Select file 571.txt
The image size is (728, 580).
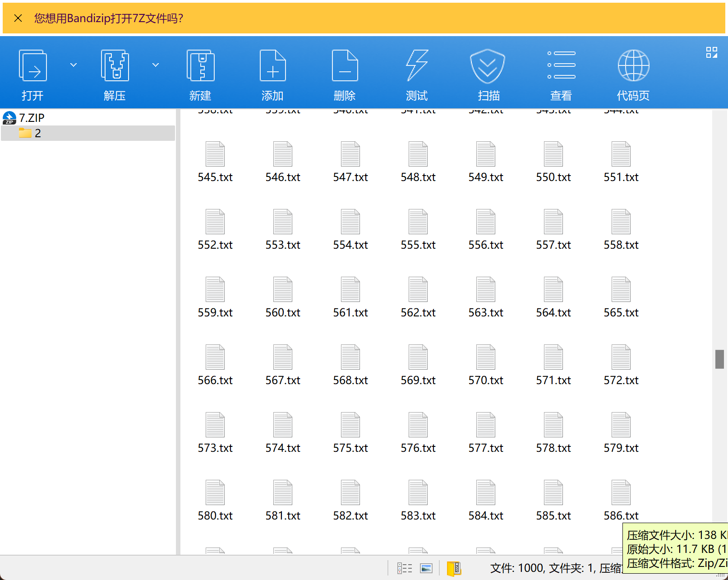coord(553,365)
